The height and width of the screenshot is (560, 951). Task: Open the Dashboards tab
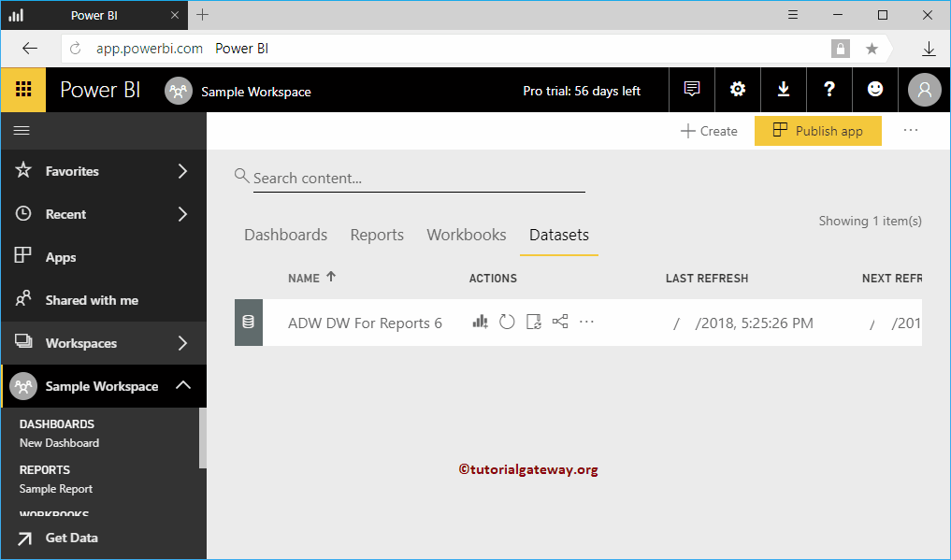(x=285, y=235)
